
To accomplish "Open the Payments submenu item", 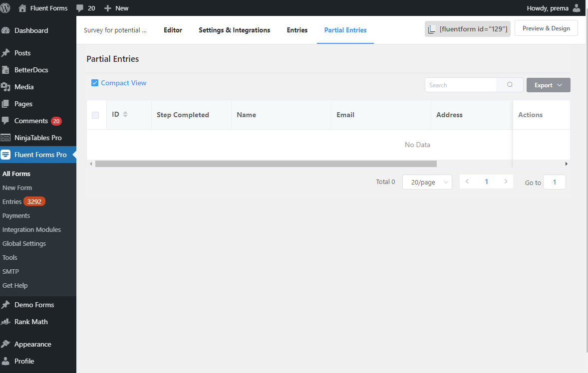I will pyautogui.click(x=16, y=216).
